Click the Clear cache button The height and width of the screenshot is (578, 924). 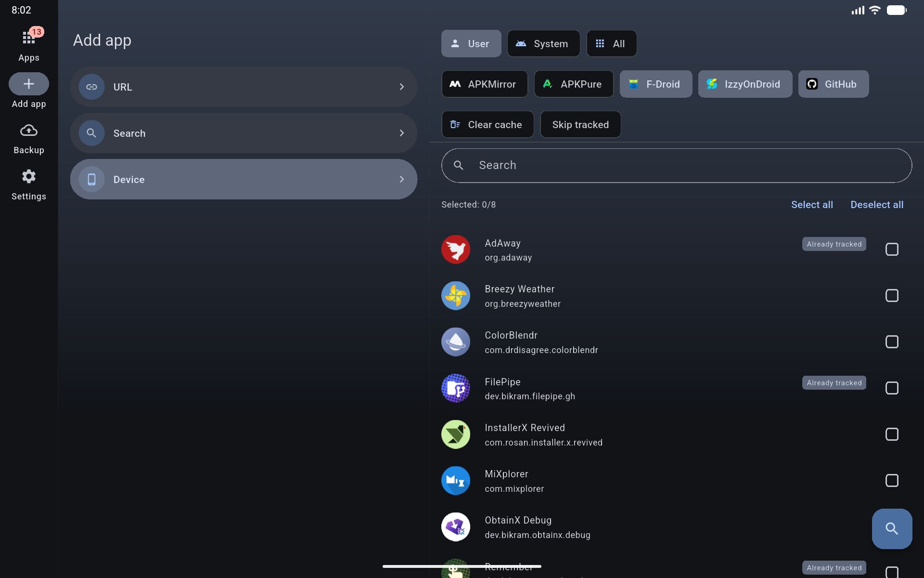tap(488, 124)
